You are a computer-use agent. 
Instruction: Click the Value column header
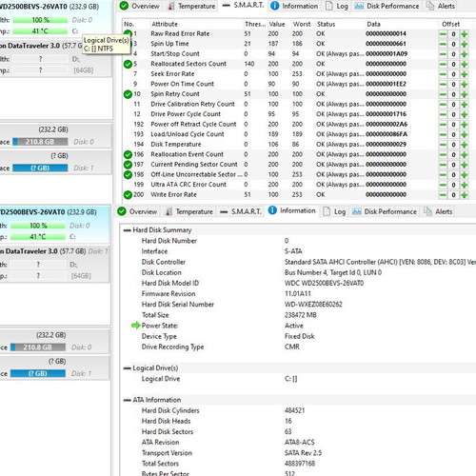point(277,24)
